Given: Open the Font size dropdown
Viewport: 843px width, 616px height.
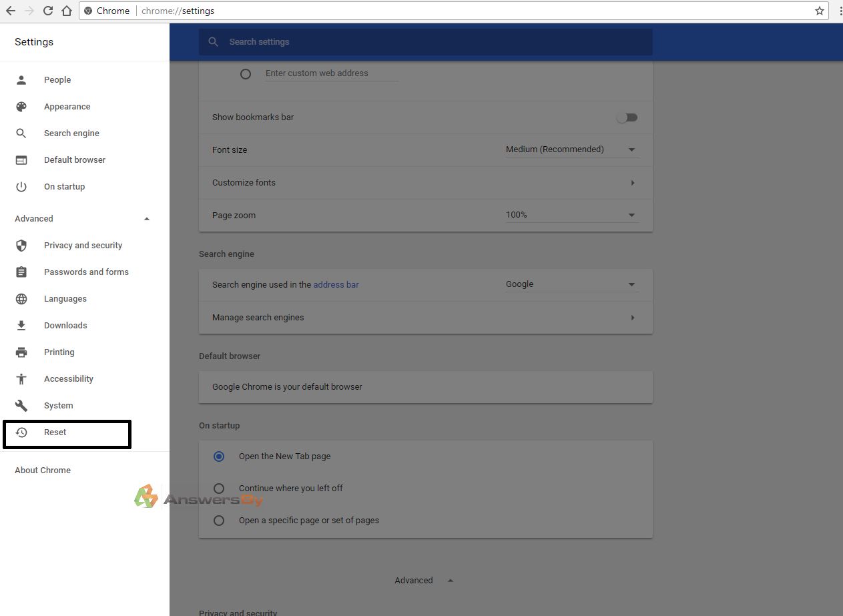Looking at the screenshot, I should [572, 149].
